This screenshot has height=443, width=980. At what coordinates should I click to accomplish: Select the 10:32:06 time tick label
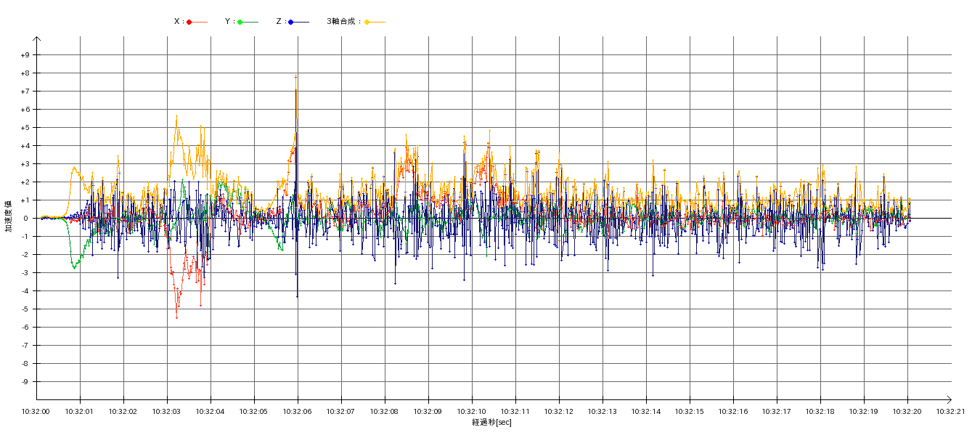click(297, 411)
